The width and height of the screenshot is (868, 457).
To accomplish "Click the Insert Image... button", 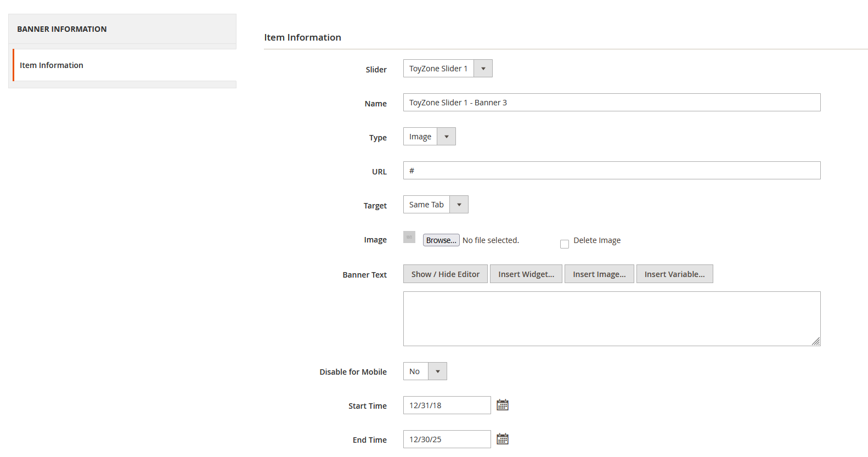I will [599, 274].
